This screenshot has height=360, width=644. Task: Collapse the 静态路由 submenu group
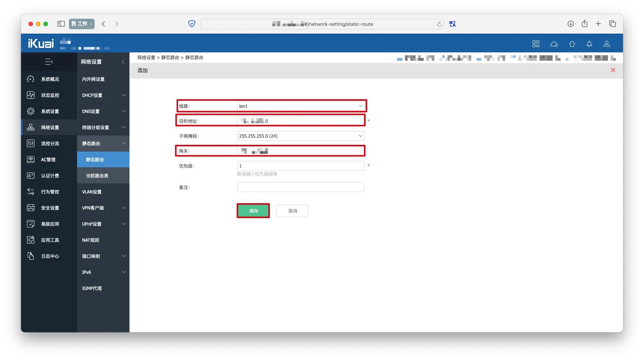[x=103, y=144]
